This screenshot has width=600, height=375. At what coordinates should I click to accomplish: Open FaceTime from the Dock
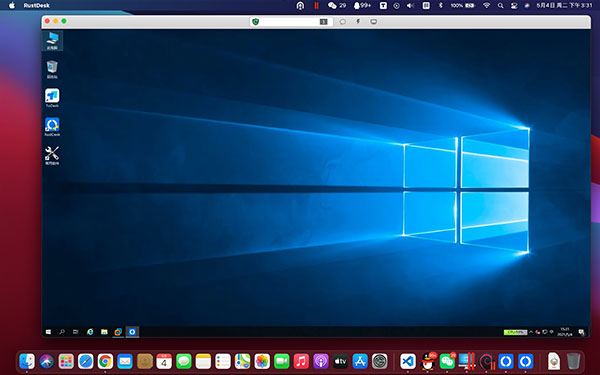[x=282, y=361]
